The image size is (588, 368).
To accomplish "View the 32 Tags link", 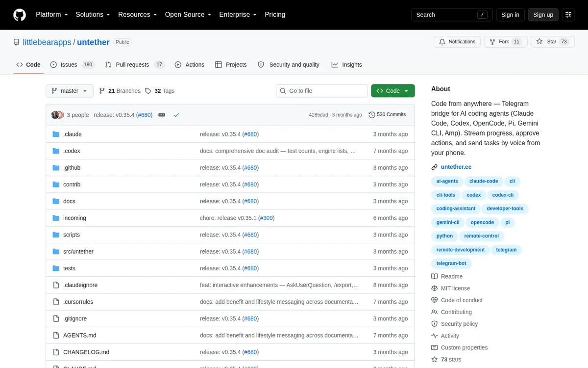I will (160, 91).
